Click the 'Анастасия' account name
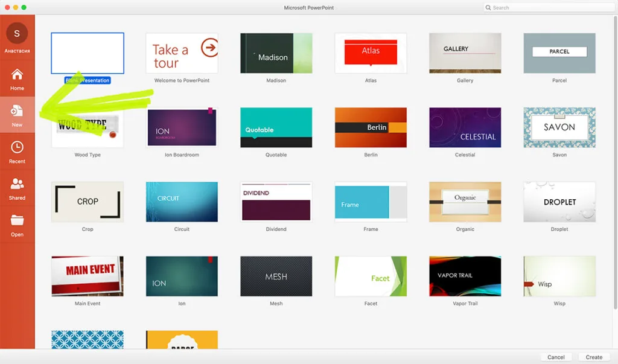The height and width of the screenshot is (364, 618). coord(17,51)
